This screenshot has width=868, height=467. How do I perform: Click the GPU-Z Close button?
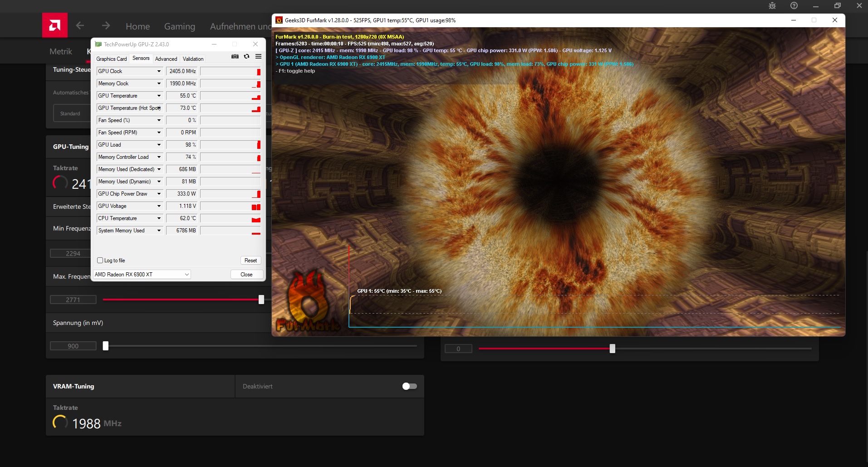pyautogui.click(x=246, y=275)
